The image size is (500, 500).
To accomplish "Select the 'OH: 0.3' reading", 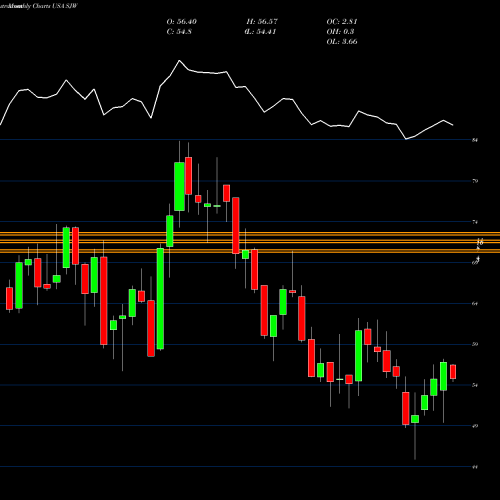I will 340,32.
